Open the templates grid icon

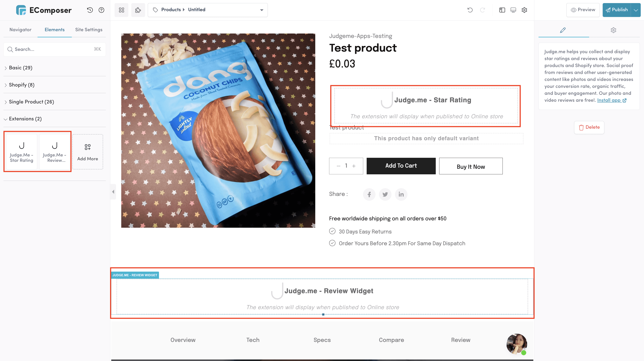pos(121,10)
